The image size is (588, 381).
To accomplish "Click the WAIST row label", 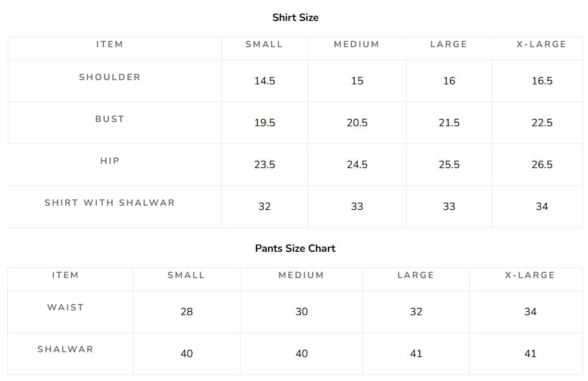I will pyautogui.click(x=66, y=307).
